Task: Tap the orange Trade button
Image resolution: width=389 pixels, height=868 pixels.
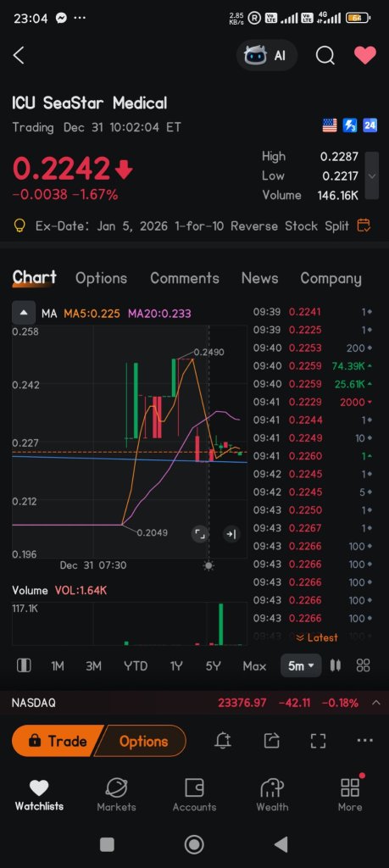Action: [x=57, y=741]
